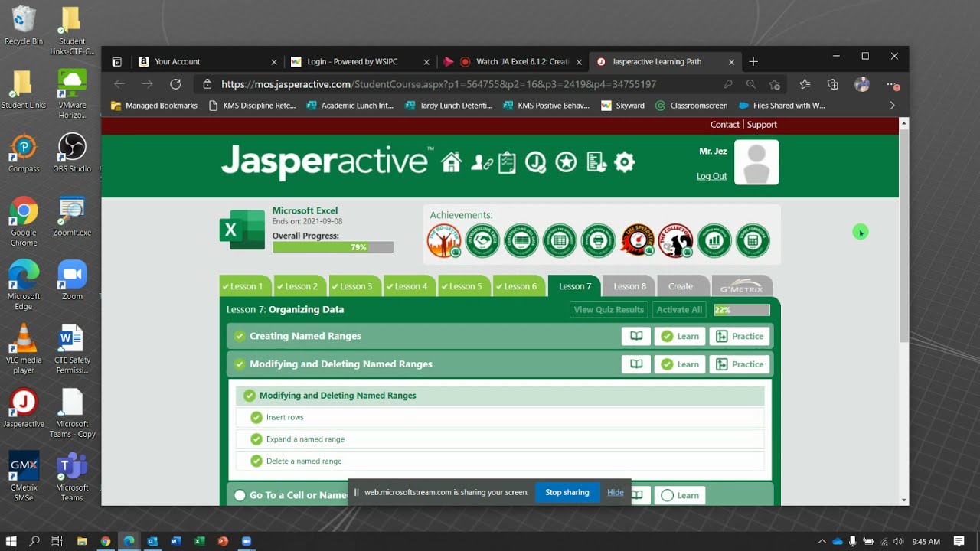Click the page vertical scrollbar
The height and width of the screenshot is (551, 980).
tap(904, 237)
